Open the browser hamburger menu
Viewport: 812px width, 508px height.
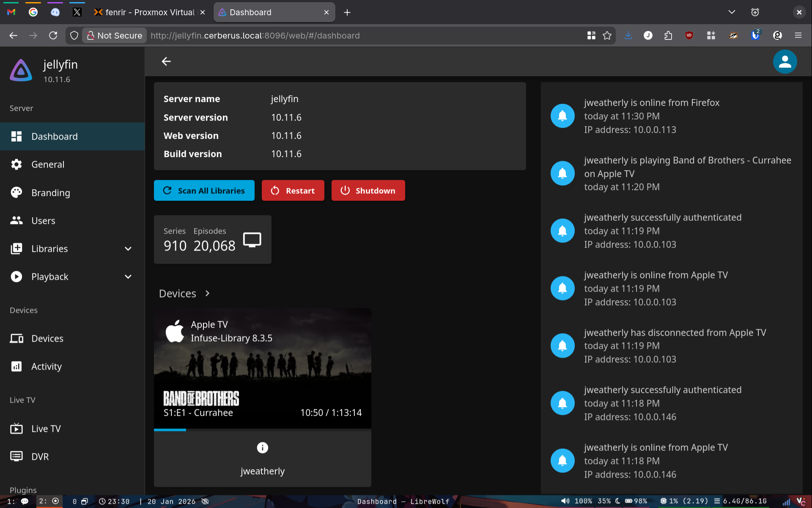click(798, 36)
